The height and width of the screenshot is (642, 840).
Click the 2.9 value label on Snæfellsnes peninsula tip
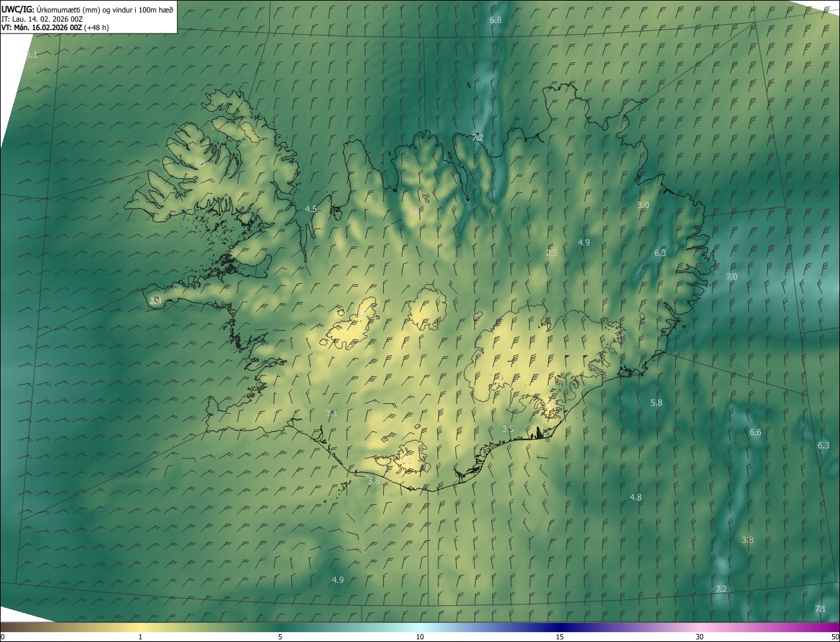pyautogui.click(x=156, y=300)
